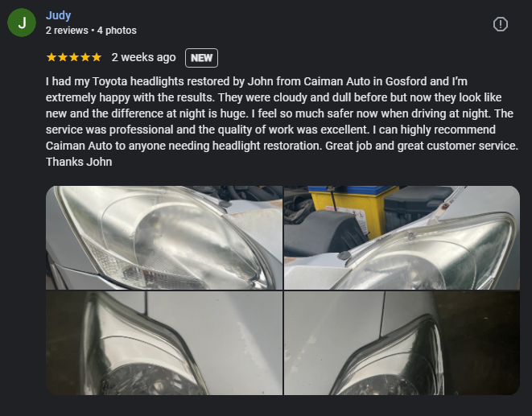Screen dimensions: 532x416
Task: Click the '2 weeks ago' timestamp
Action: coord(143,57)
